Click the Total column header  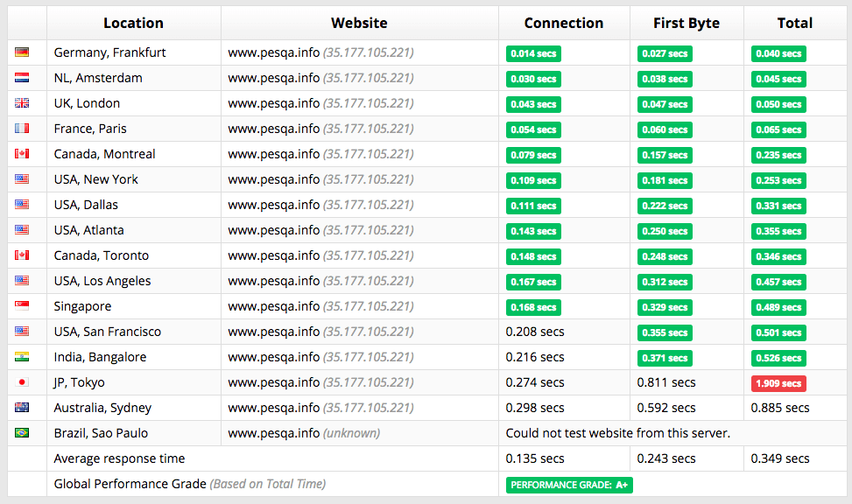(795, 23)
